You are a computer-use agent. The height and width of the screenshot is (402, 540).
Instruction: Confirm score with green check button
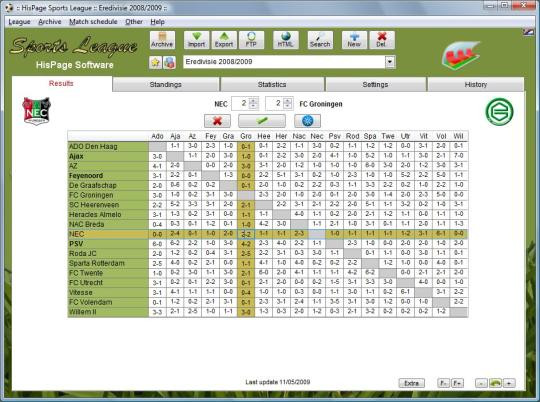pyautogui.click(x=262, y=121)
